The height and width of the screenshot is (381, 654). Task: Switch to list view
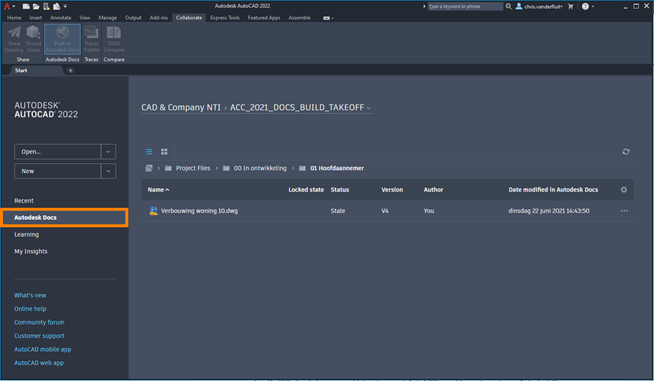point(149,151)
